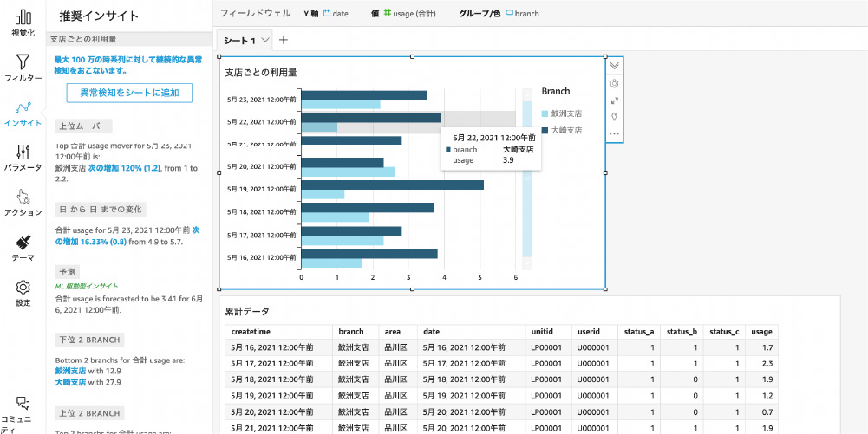Viewport: 868px width, 434px height.
Task: Click the 大崎支店 dark blue legend swatch
Action: (545, 131)
